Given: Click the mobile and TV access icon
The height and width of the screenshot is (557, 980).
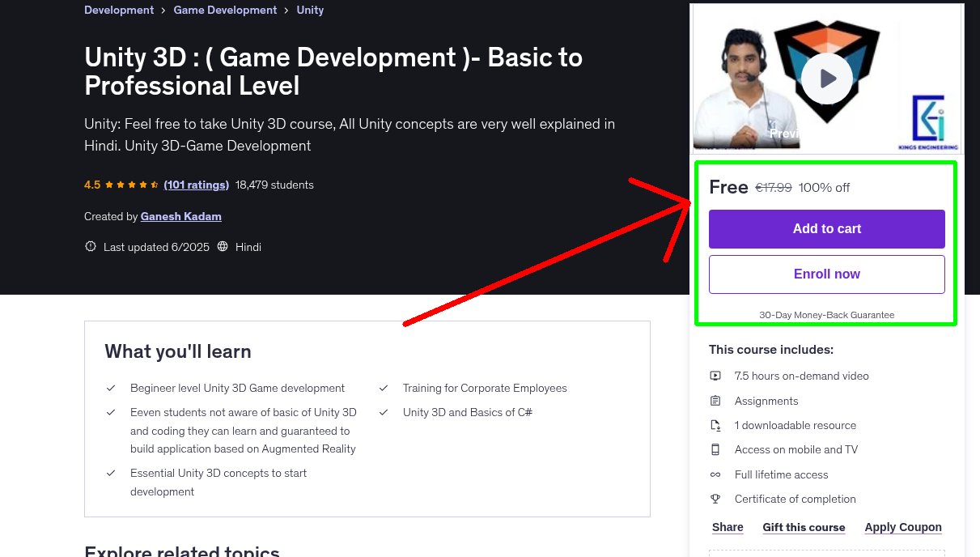Looking at the screenshot, I should (715, 449).
